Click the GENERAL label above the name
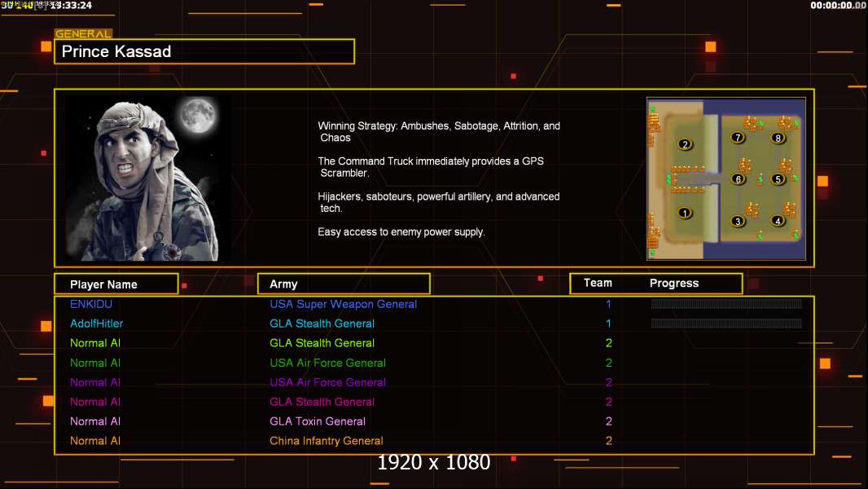The width and height of the screenshot is (868, 489). tap(83, 33)
